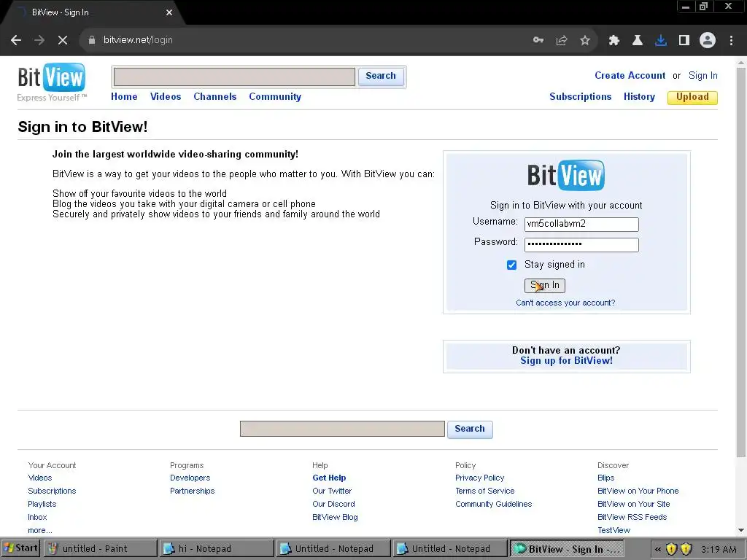This screenshot has height=560, width=747.
Task: Open the Developers footer link
Action: pos(190,478)
